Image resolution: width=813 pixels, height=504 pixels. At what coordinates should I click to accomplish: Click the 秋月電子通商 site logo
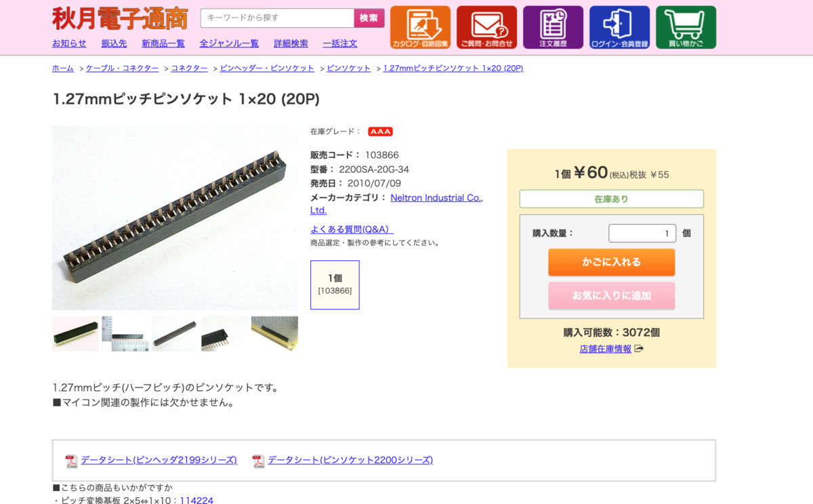(x=120, y=19)
